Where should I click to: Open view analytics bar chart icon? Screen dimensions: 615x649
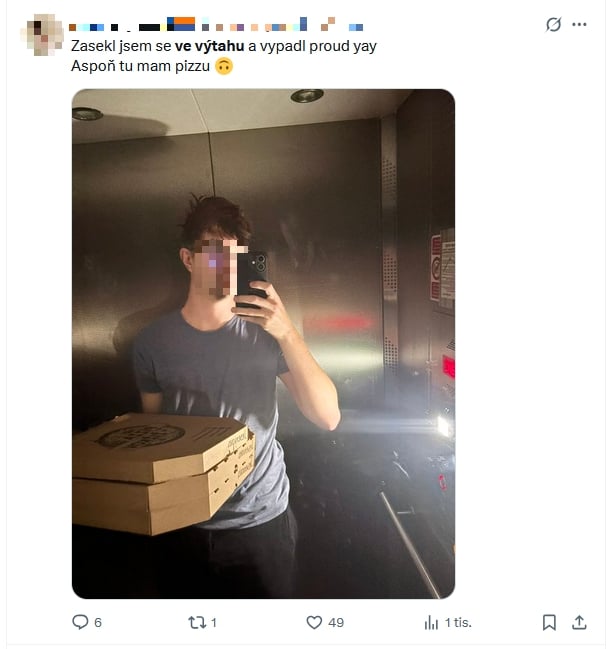431,622
